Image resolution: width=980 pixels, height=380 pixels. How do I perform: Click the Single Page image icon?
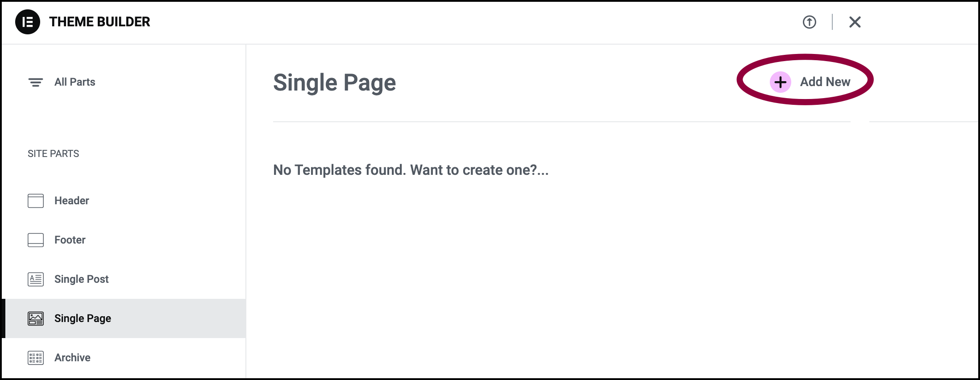coord(36,318)
